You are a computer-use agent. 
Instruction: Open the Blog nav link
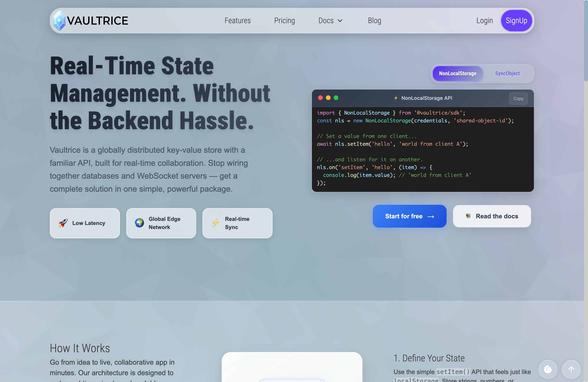[x=374, y=21]
